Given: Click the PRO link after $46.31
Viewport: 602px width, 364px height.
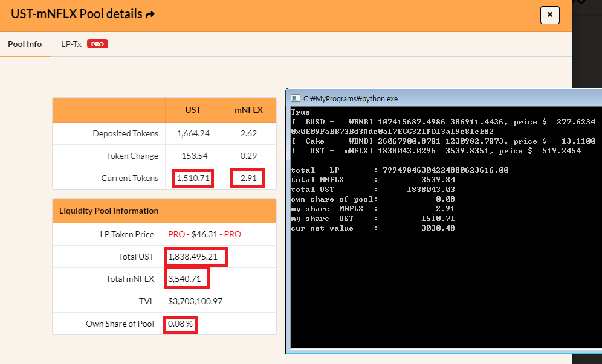Looking at the screenshot, I should coord(233,234).
